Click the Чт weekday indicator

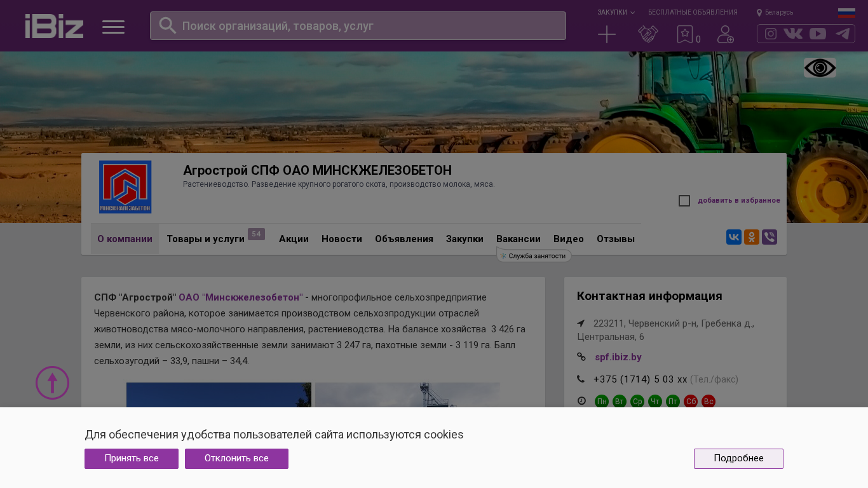click(655, 402)
